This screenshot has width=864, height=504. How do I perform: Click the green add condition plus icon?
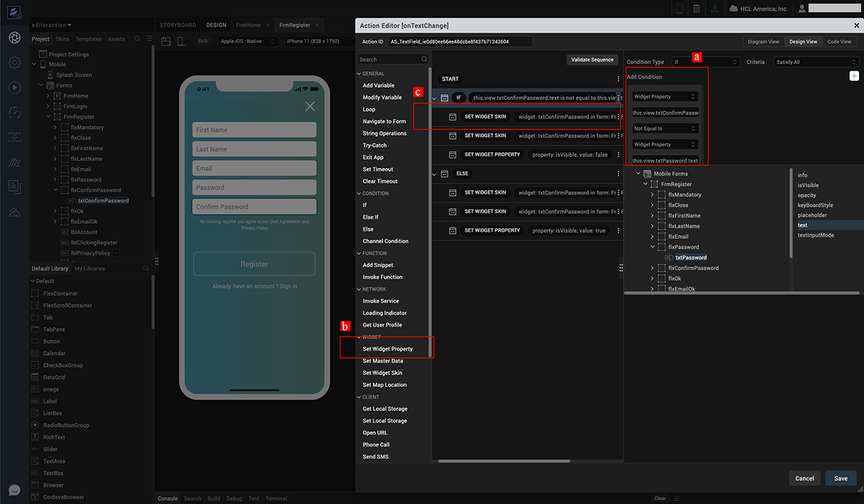click(x=854, y=76)
